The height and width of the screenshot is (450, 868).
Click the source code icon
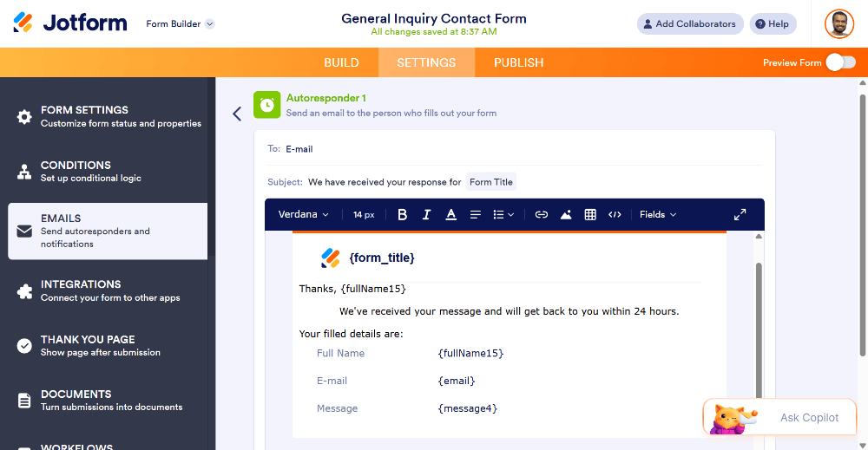(x=615, y=214)
